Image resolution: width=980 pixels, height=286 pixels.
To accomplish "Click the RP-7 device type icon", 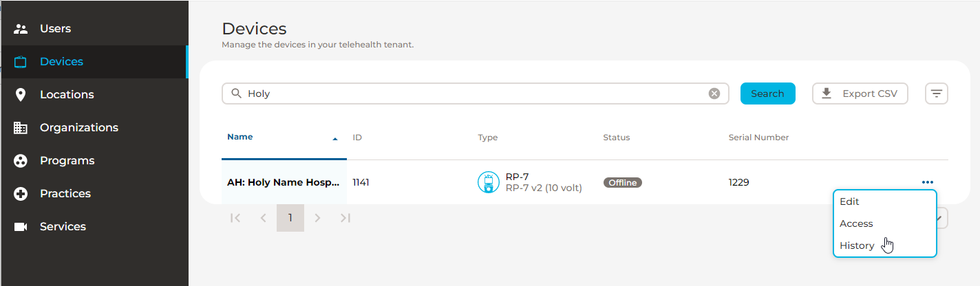I will pyautogui.click(x=488, y=182).
